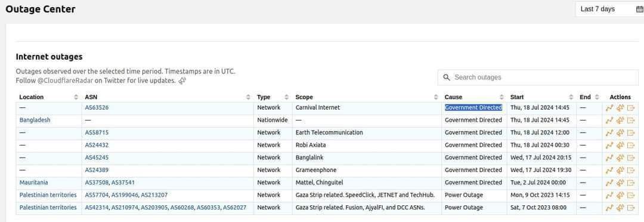Export the Earth Telecommunication outage row
The height and width of the screenshot is (222, 644).
tap(631, 133)
